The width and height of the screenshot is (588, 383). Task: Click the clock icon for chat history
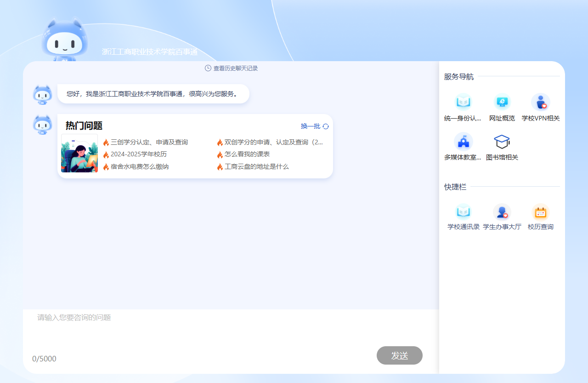pyautogui.click(x=208, y=68)
